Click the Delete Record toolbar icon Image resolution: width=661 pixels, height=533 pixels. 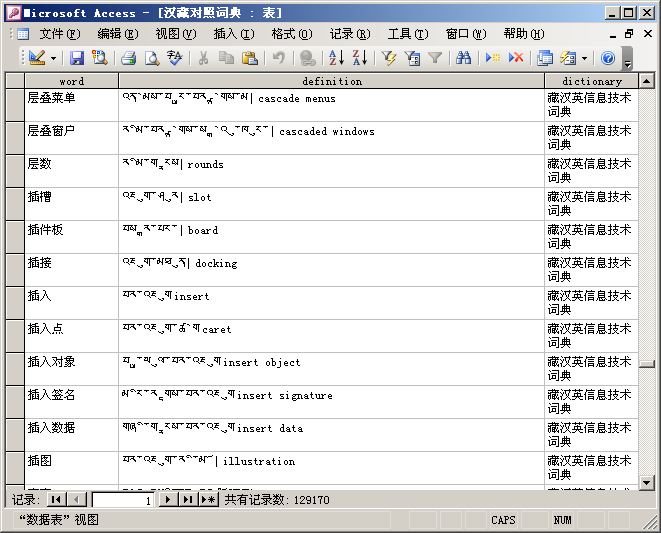(x=516, y=58)
